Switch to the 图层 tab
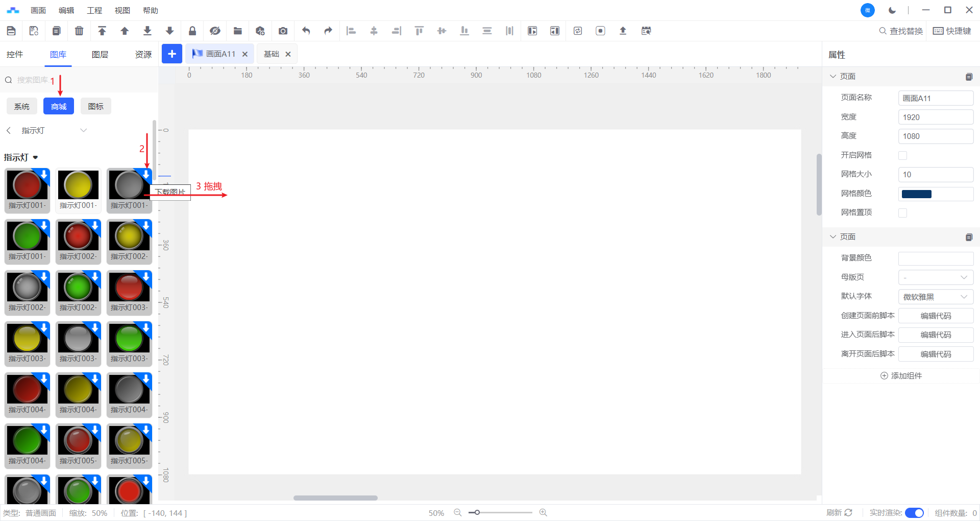 pyautogui.click(x=100, y=55)
